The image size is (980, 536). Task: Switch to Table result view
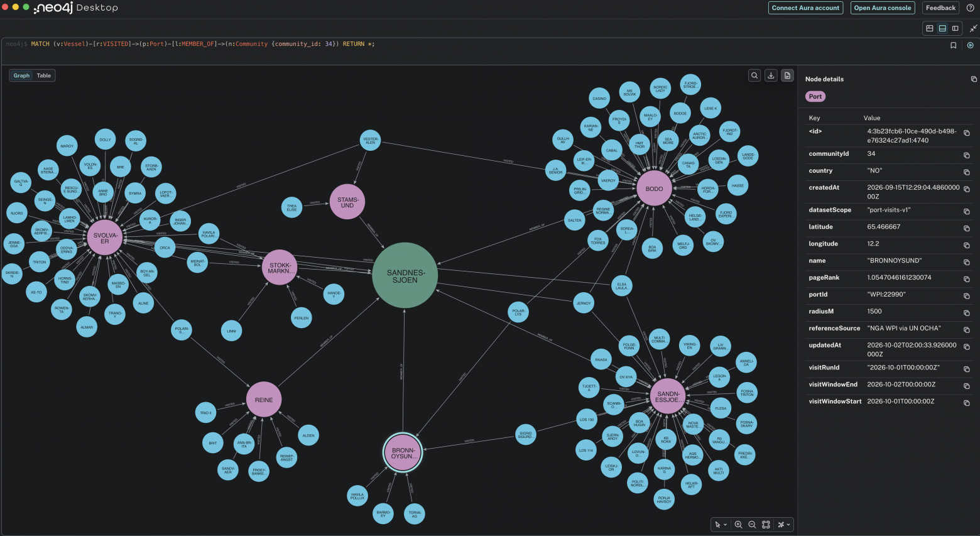44,75
